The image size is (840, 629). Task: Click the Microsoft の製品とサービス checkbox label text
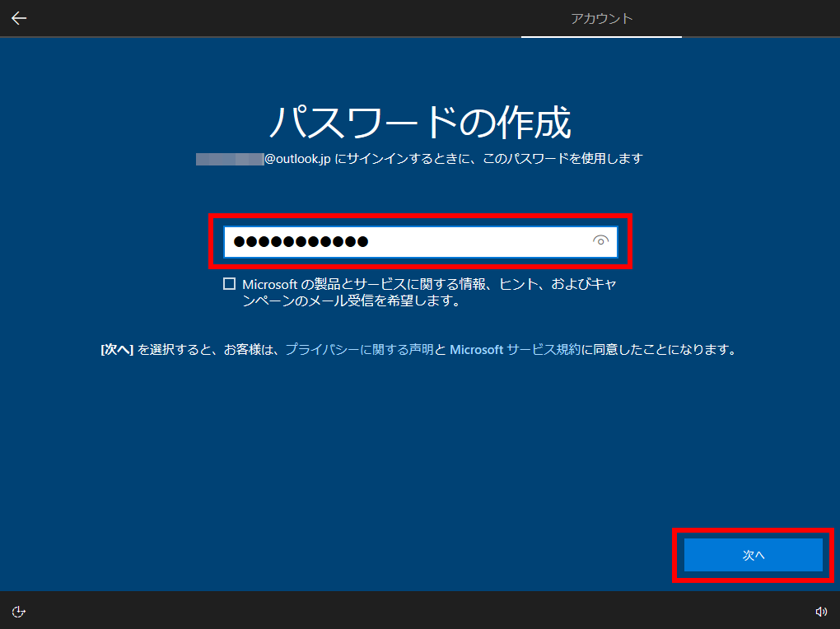(430, 292)
